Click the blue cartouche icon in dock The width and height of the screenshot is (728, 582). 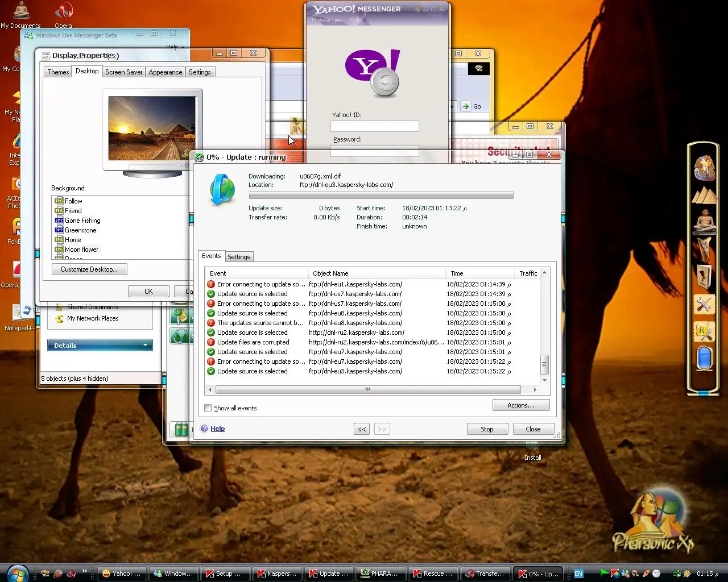click(x=704, y=359)
